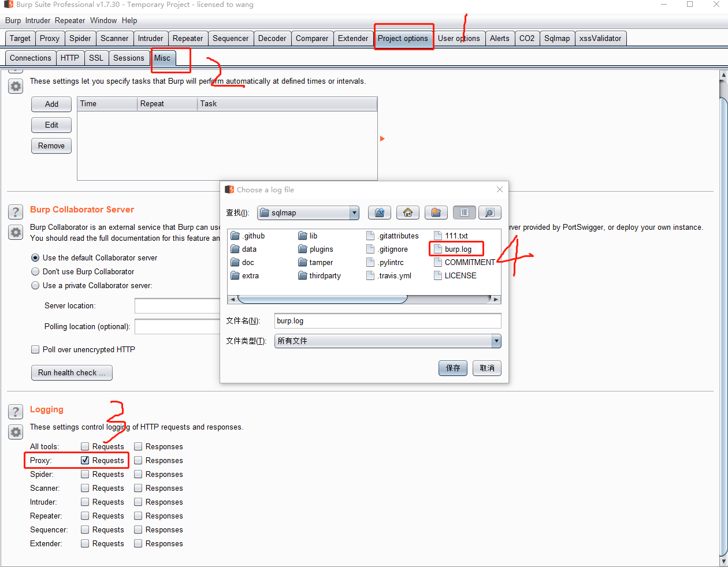Select Don't use Burp Collaborator option
Image resolution: width=728 pixels, height=567 pixels.
[x=35, y=271]
